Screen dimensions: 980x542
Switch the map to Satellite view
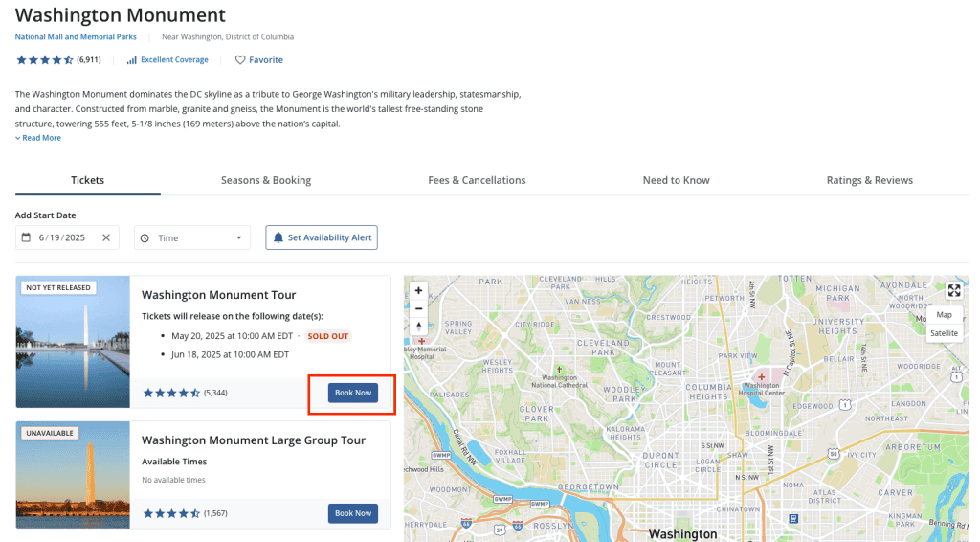(x=944, y=333)
